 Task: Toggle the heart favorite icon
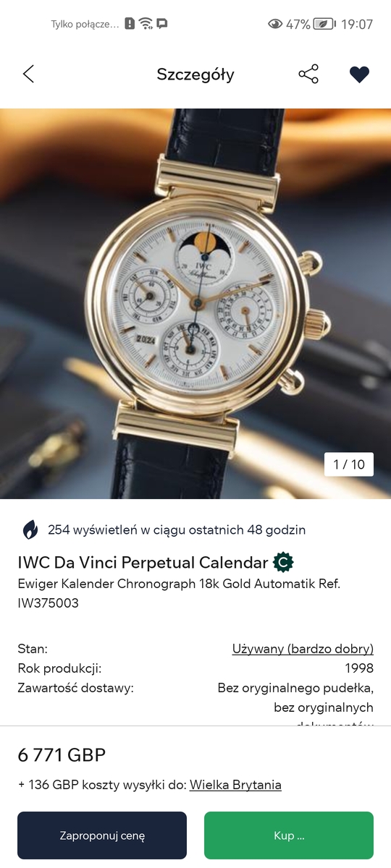tap(359, 75)
